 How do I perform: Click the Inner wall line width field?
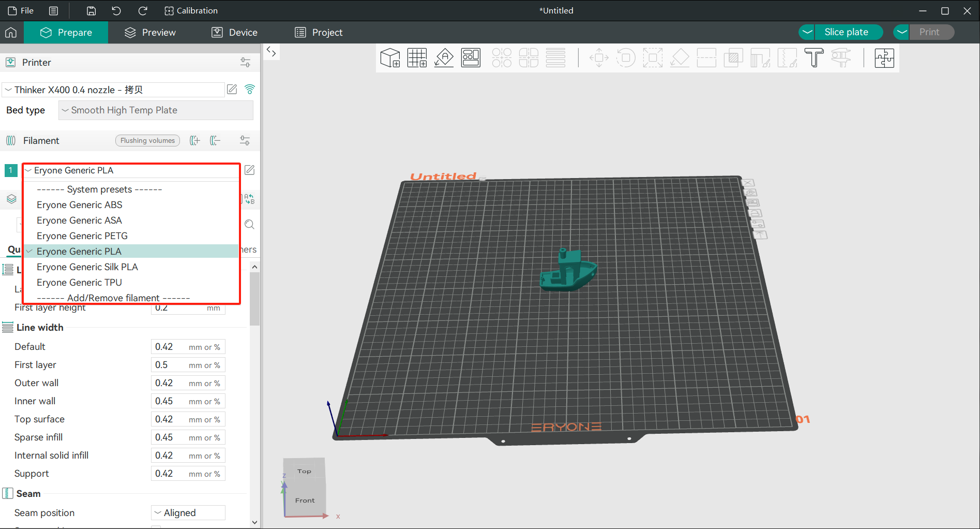point(188,401)
